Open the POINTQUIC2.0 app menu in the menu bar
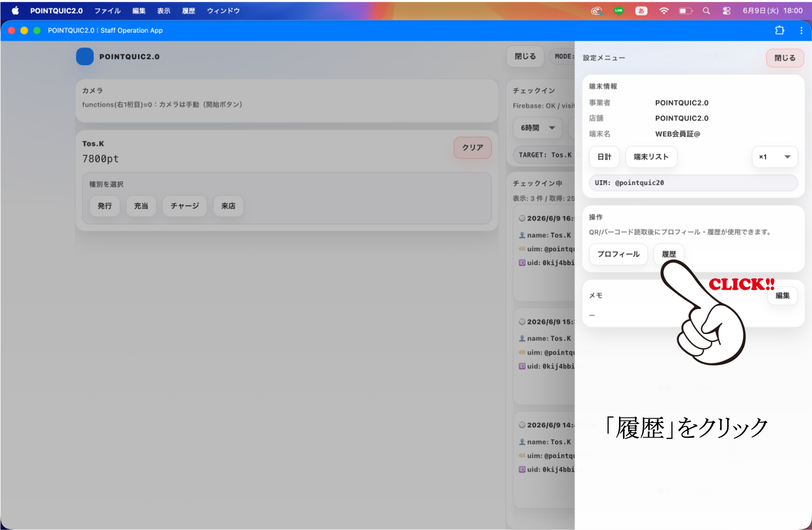The width and height of the screenshot is (812, 530). pyautogui.click(x=57, y=11)
